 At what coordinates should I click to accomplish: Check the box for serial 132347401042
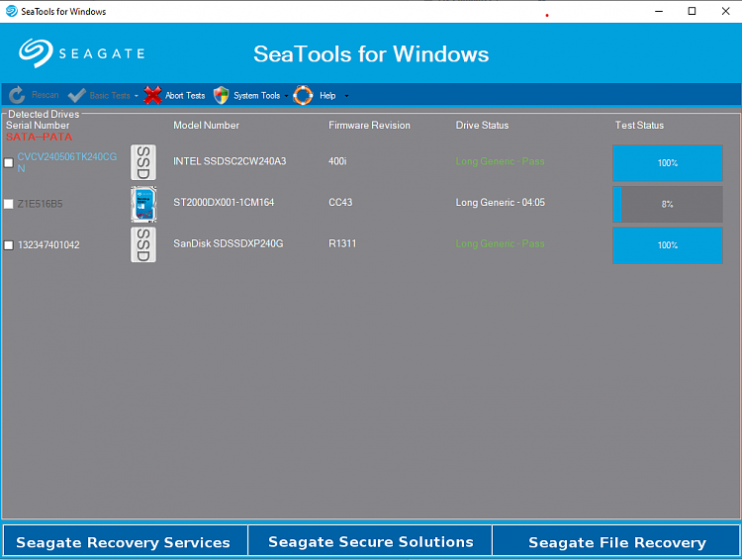[9, 245]
